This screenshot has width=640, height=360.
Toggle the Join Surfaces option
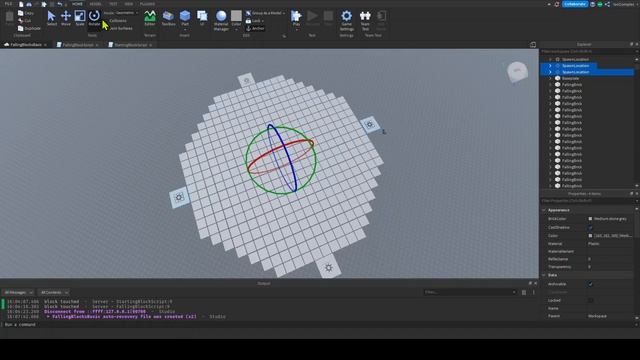121,29
